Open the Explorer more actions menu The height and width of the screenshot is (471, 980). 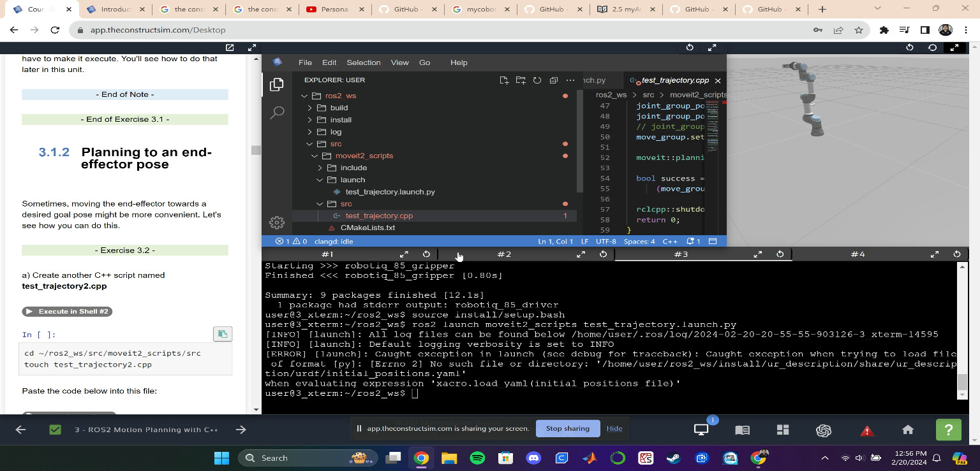click(x=570, y=80)
